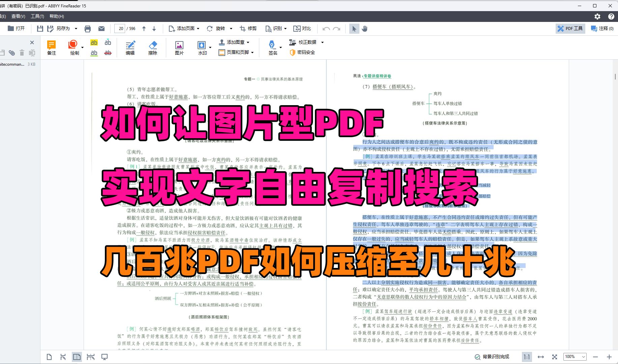Fit page to width
This screenshot has height=364, width=618.
coord(541,357)
